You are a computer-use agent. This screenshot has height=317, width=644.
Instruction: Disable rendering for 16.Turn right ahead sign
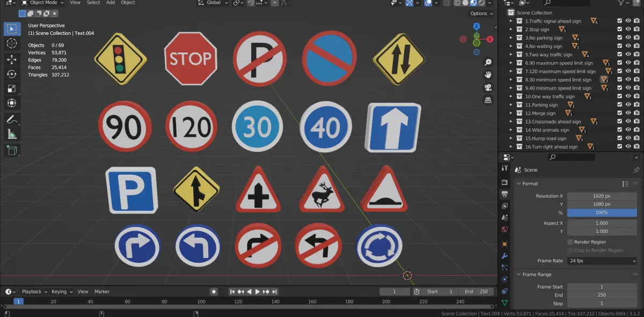point(636,147)
